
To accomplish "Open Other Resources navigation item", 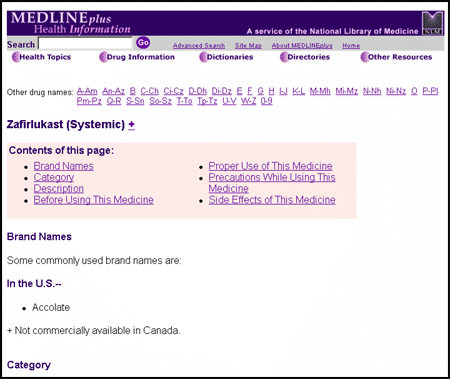I will [396, 57].
